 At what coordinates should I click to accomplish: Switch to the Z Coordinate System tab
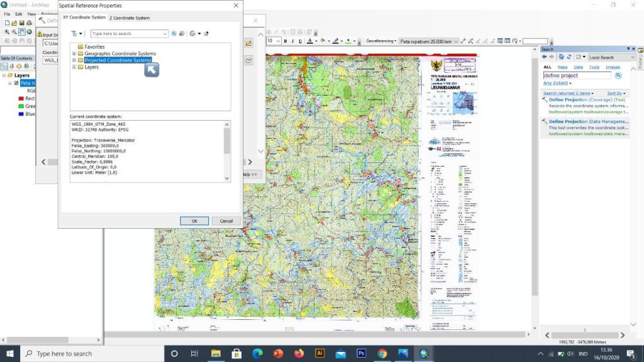pyautogui.click(x=130, y=18)
